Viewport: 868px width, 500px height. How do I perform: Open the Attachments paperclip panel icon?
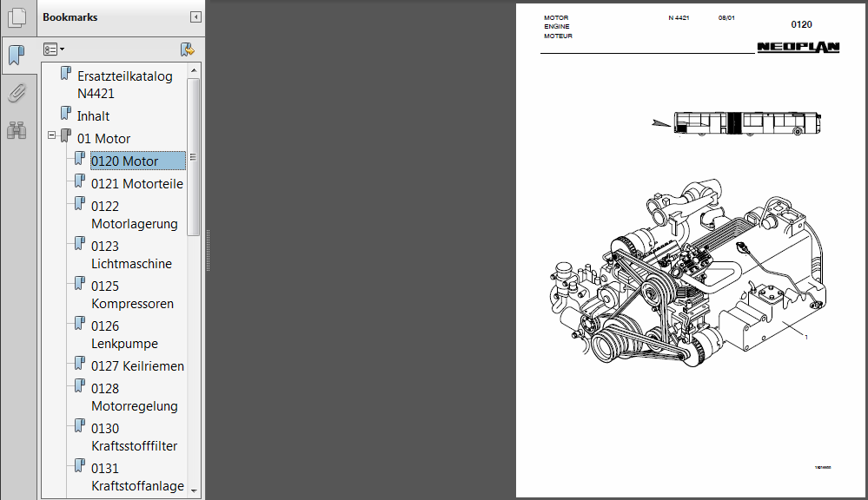(x=17, y=93)
